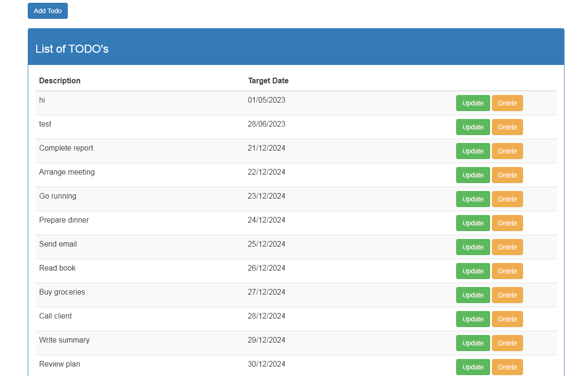Delete the Complete report todo
This screenshot has height=376, width=588.
click(x=507, y=151)
